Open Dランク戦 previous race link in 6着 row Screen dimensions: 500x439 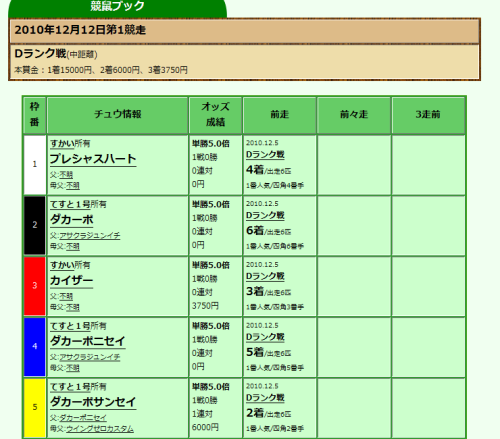click(265, 216)
